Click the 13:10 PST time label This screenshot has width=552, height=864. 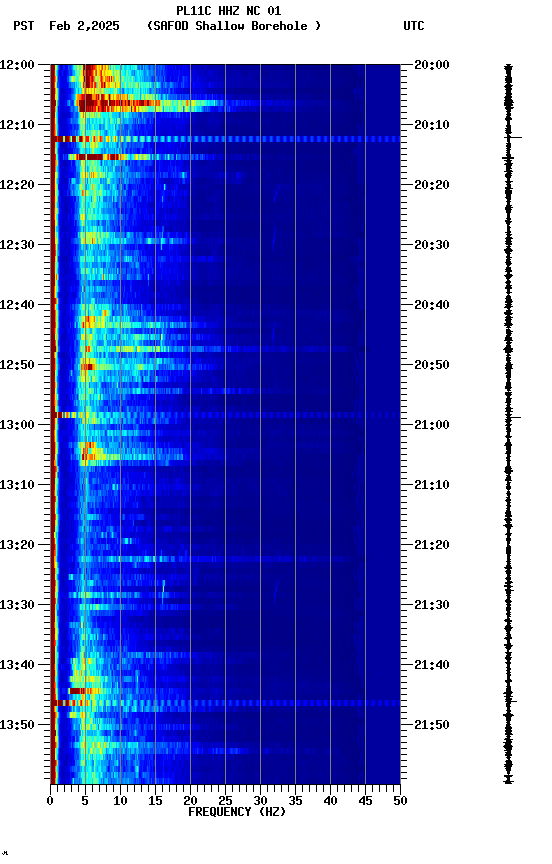coord(17,485)
